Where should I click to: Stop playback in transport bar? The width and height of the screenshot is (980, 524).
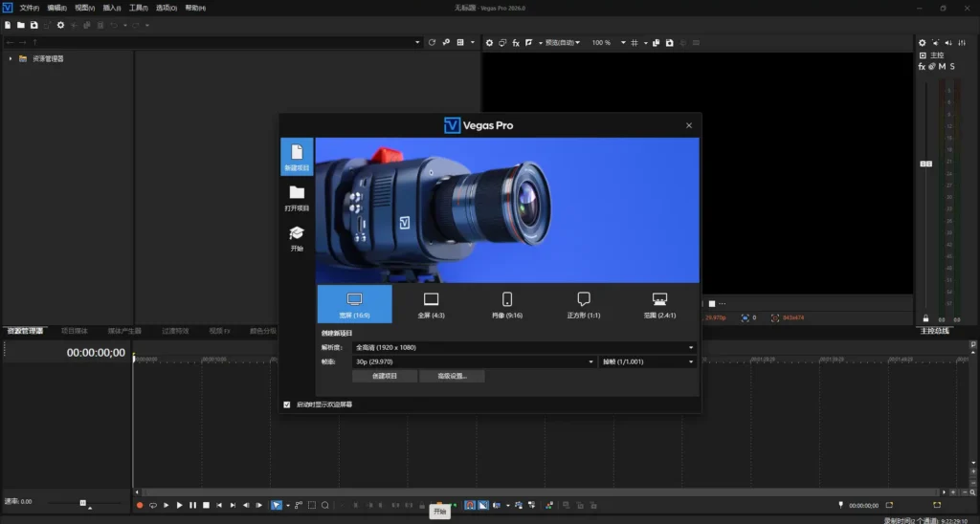click(x=206, y=505)
